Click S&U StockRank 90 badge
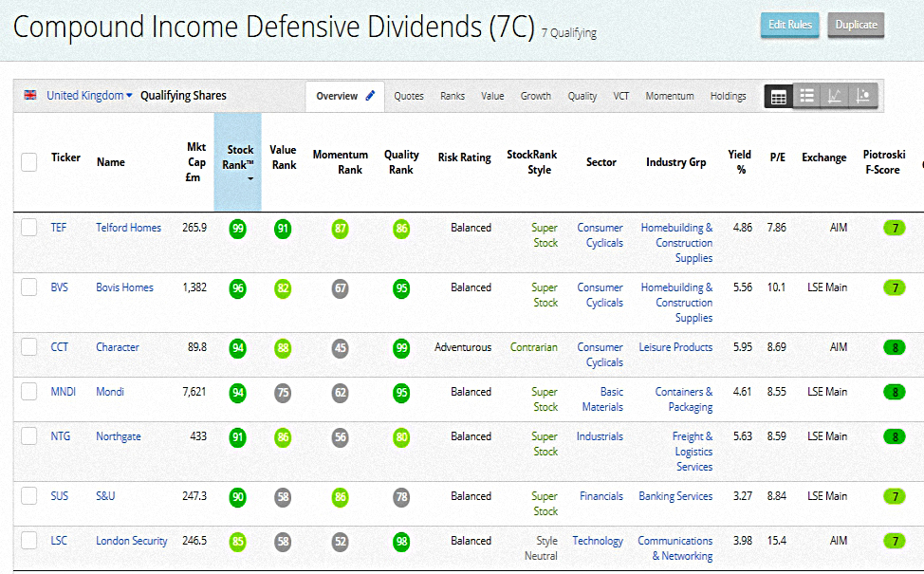Screen dimensions: 924x574 (x=237, y=497)
